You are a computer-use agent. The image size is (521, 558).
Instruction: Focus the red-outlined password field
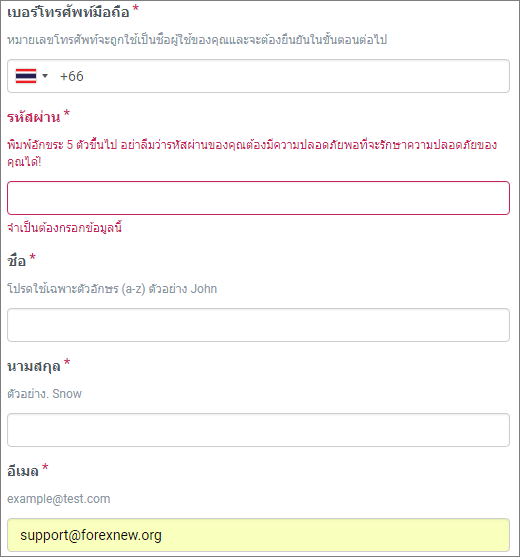(258, 198)
